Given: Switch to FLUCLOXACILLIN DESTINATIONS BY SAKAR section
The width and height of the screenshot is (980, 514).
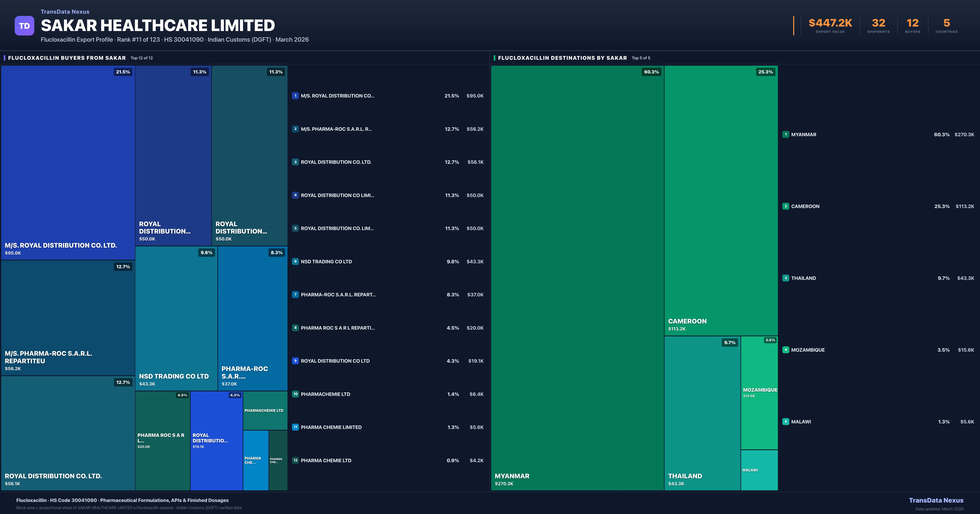Looking at the screenshot, I should click(x=563, y=58).
